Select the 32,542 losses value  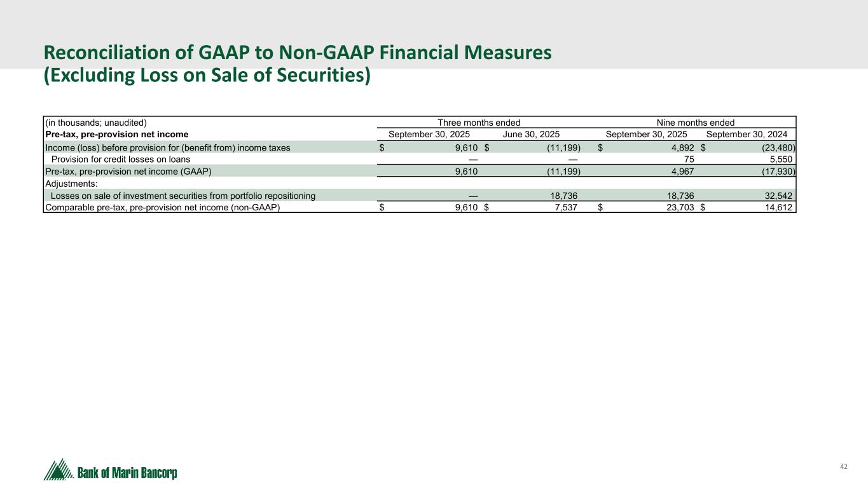pos(779,196)
